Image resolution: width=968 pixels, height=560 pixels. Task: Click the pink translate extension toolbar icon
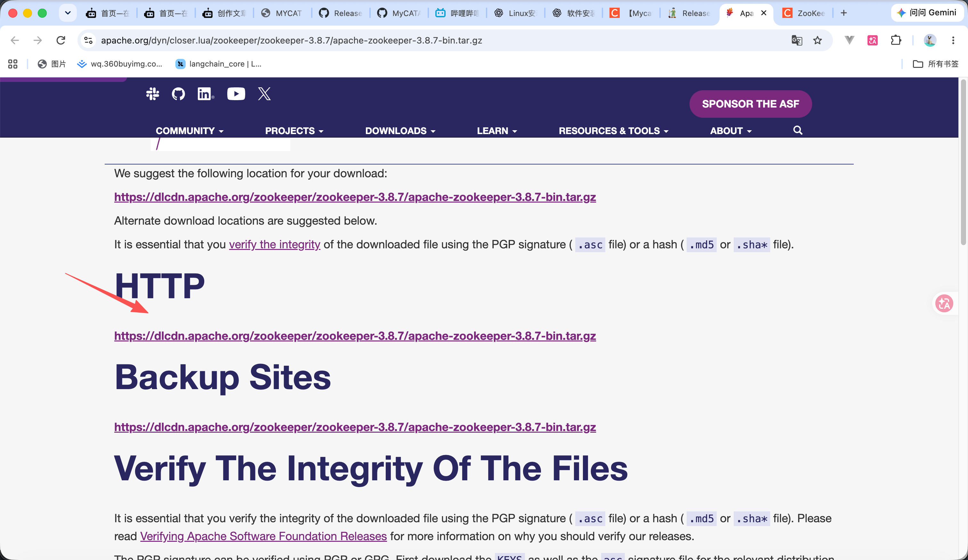coord(872,40)
